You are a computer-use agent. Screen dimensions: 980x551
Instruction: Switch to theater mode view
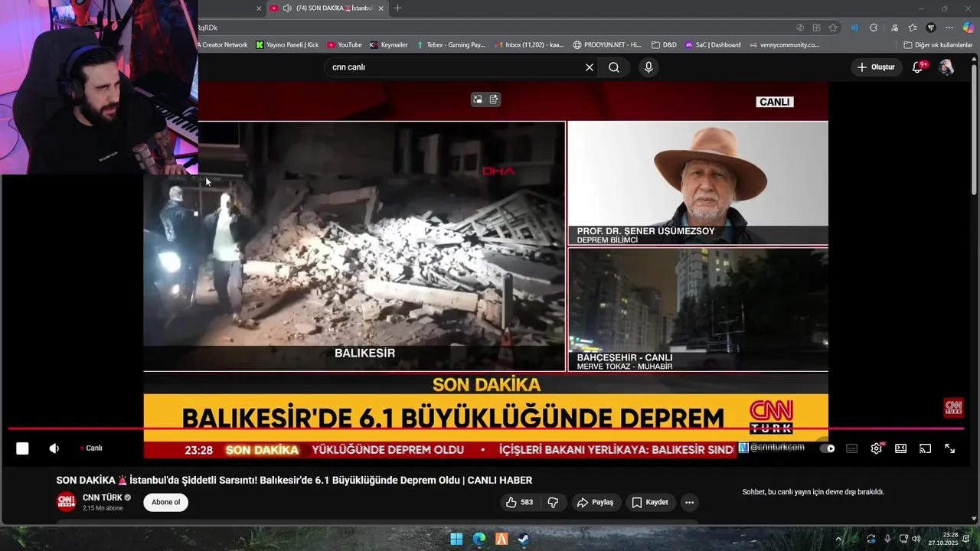[901, 448]
